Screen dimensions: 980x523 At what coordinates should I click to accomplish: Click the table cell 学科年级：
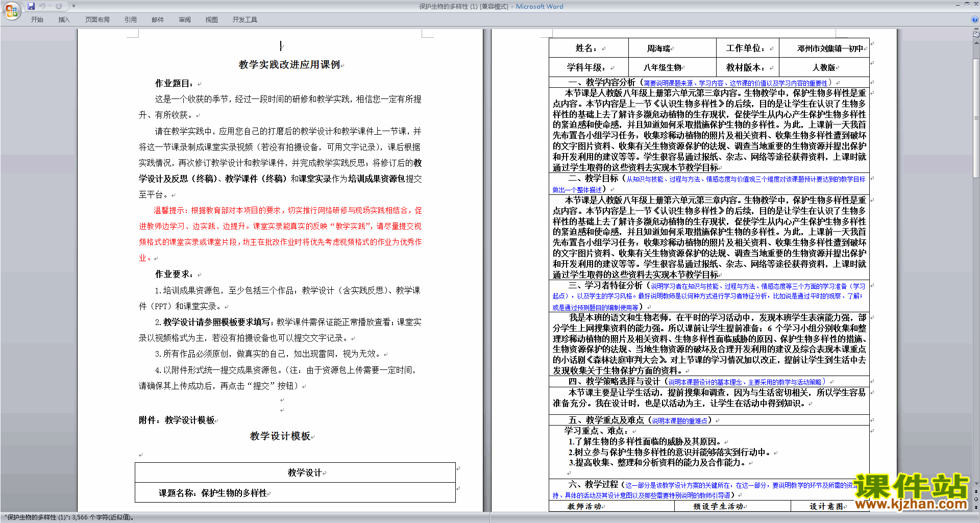[x=588, y=67]
